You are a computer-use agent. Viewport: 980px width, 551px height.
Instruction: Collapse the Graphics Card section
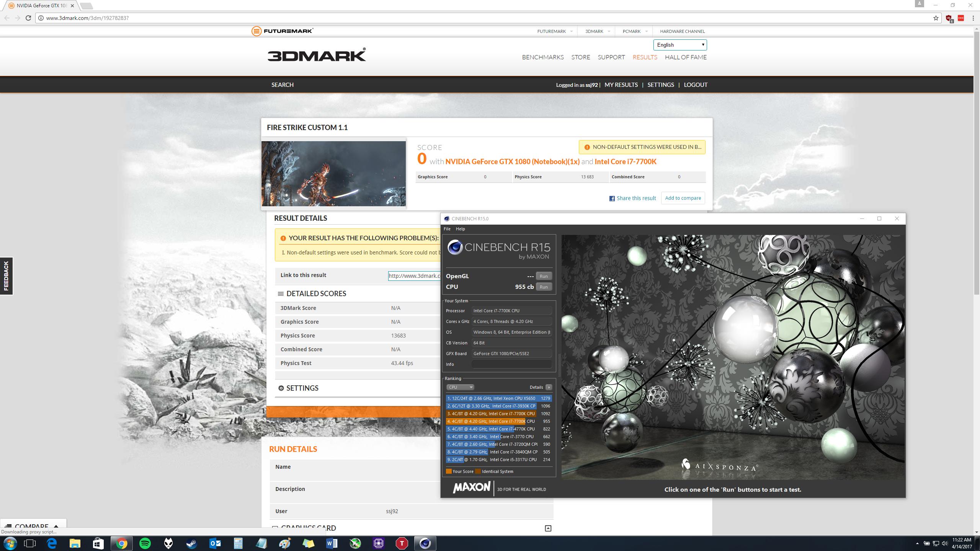[x=548, y=528]
